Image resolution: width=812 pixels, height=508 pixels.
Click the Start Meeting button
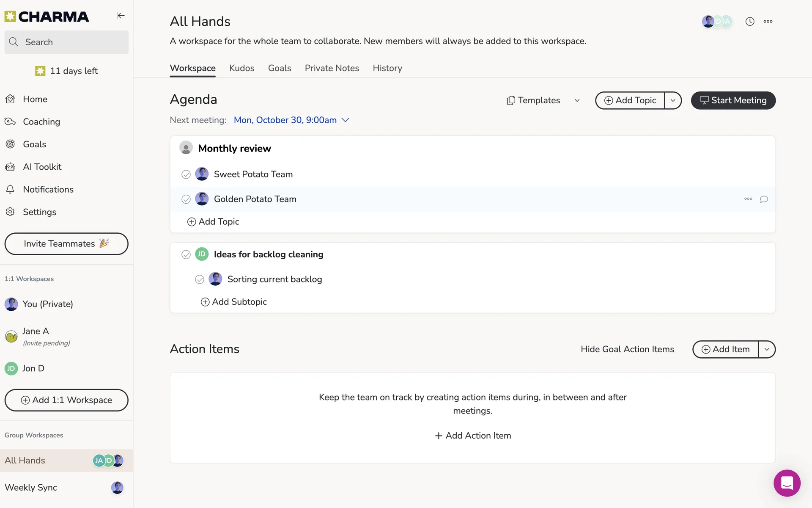[733, 100]
